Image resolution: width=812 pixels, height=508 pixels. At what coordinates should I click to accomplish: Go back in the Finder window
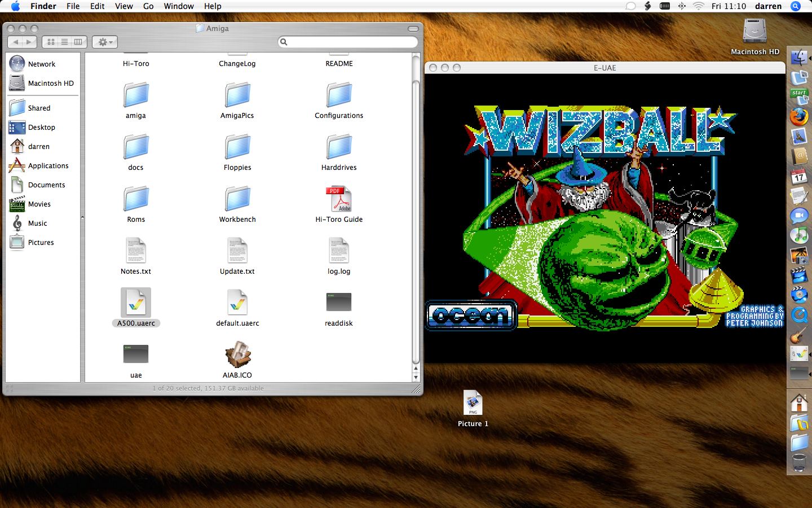coord(16,42)
